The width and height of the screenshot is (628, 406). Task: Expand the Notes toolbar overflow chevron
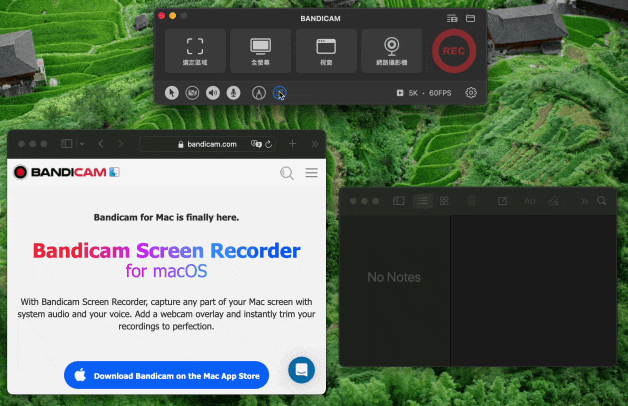585,201
